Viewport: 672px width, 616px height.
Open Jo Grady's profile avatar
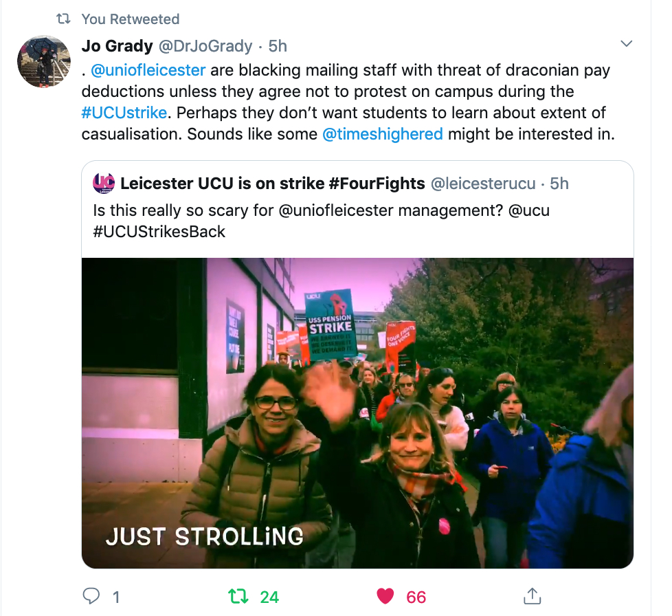(x=44, y=62)
